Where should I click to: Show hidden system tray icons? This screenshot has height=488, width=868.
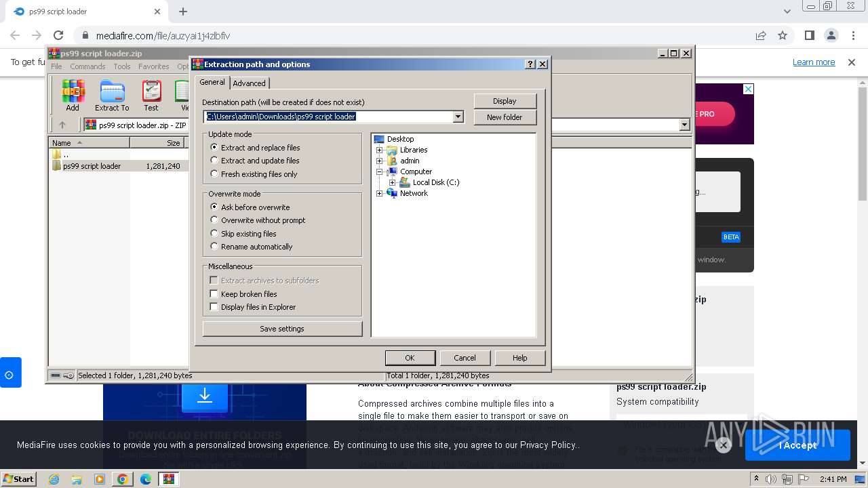pos(757,479)
